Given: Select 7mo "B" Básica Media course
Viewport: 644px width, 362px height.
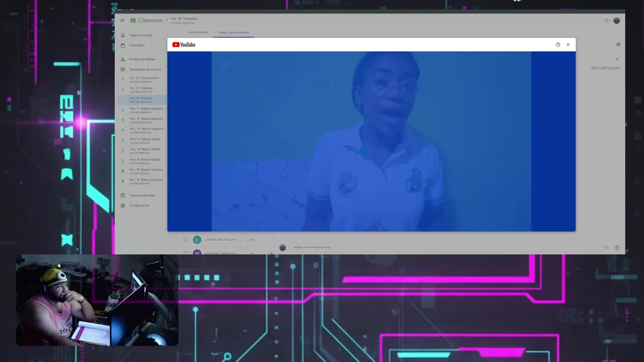Looking at the screenshot, I should coord(144,150).
